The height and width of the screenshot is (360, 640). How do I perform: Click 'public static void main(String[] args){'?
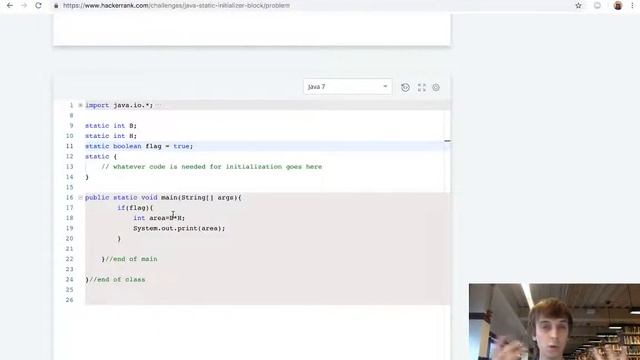(163, 198)
